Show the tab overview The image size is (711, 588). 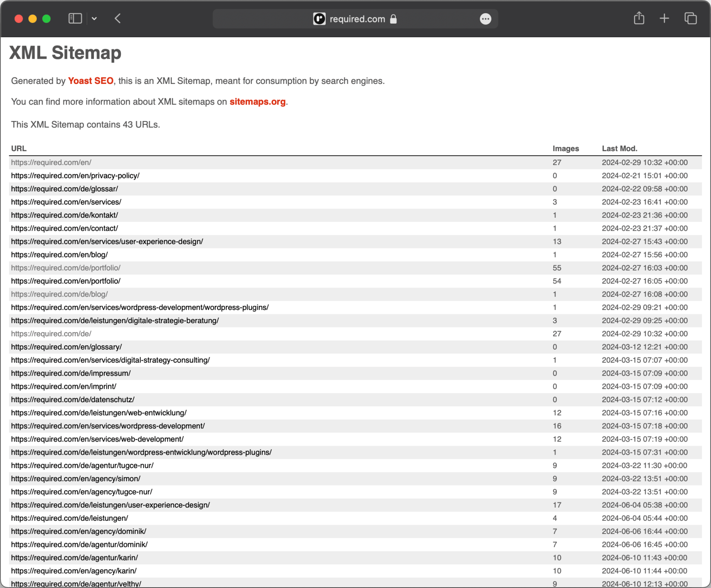(x=690, y=18)
